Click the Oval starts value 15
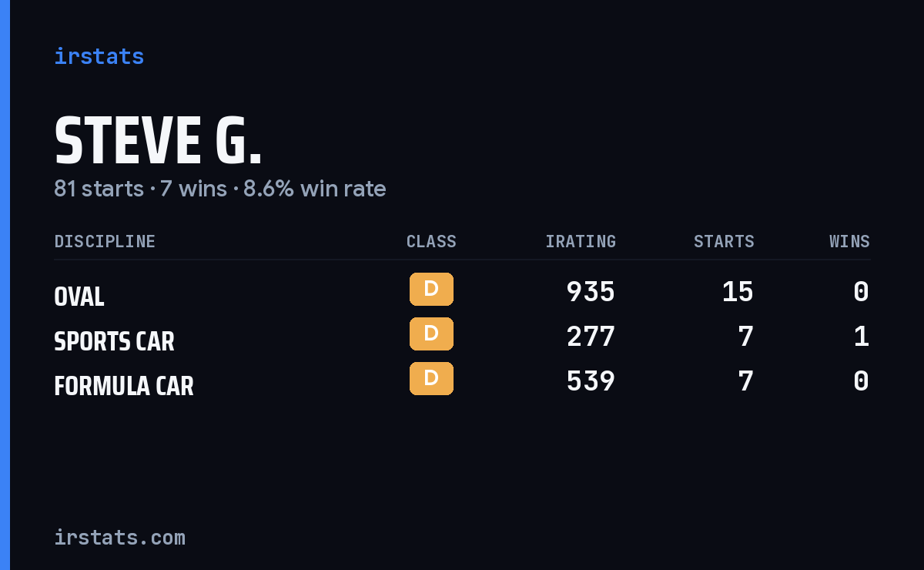This screenshot has height=570, width=924. (x=738, y=292)
